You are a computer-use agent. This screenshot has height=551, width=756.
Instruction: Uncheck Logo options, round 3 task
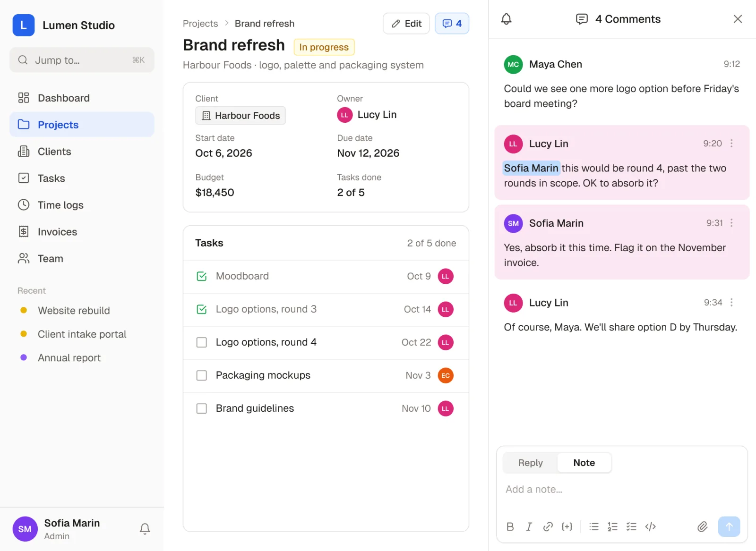coord(202,309)
